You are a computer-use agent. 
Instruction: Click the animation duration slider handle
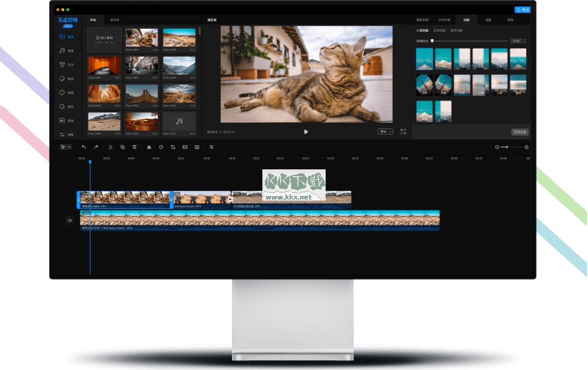pyautogui.click(x=432, y=41)
